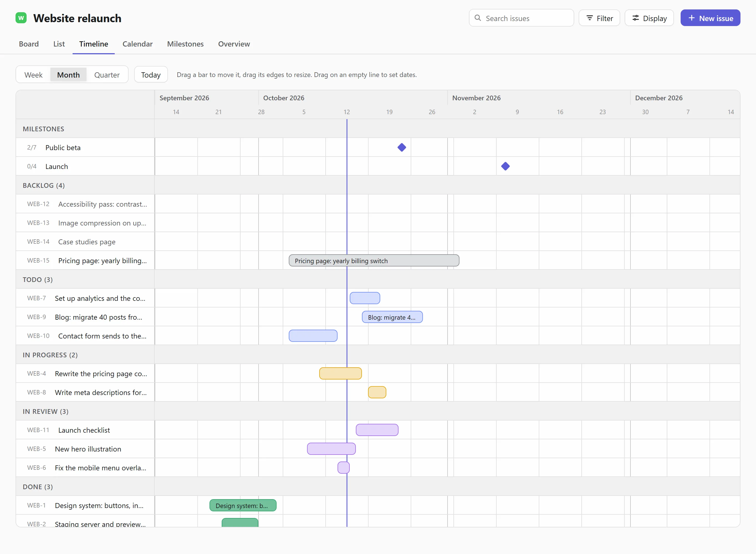Select the Pricing page yearly billing switch bar
Screen dimensions: 756x554
pos(374,261)
